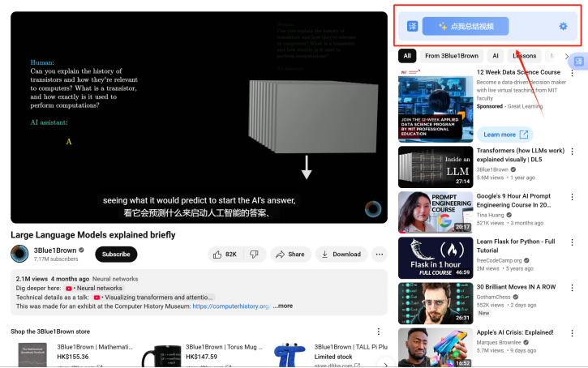This screenshot has height=368, width=588.
Task: Open options for Google's AI Prompt course
Action: tap(572, 197)
